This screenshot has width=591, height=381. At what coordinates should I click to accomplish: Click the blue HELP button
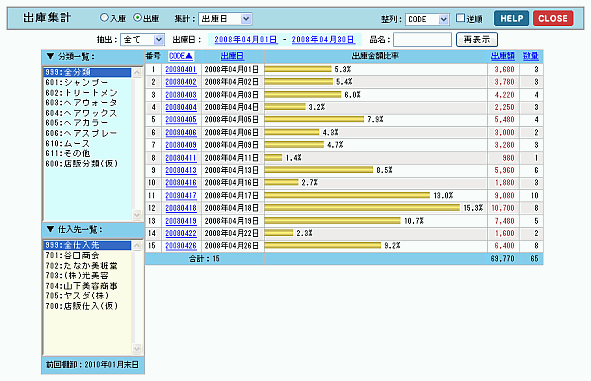[511, 18]
